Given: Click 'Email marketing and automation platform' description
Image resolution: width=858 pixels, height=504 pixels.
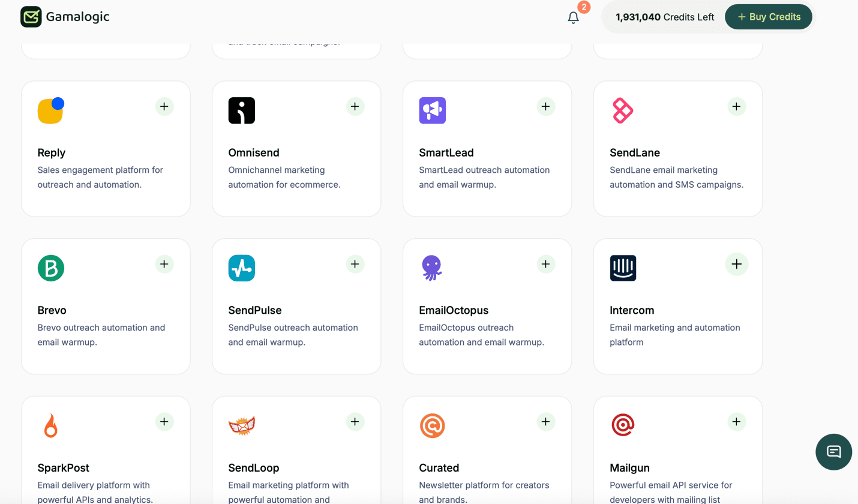Looking at the screenshot, I should click(675, 335).
